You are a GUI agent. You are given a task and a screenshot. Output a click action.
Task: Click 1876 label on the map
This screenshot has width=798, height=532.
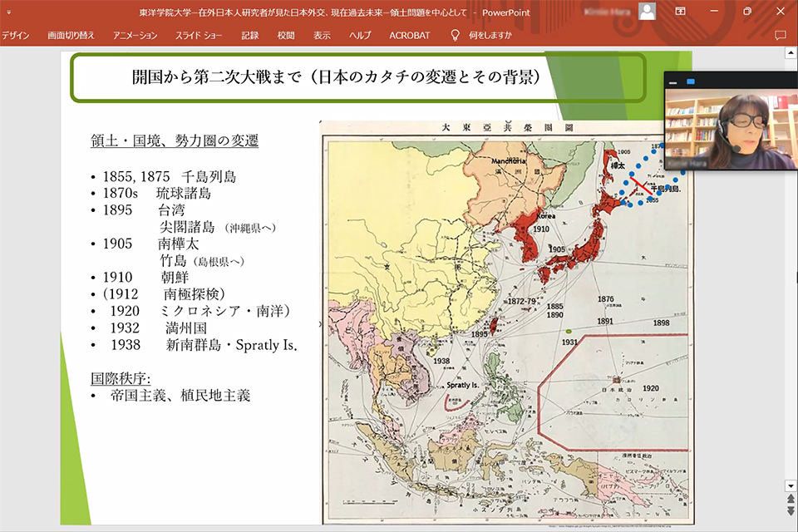606,299
